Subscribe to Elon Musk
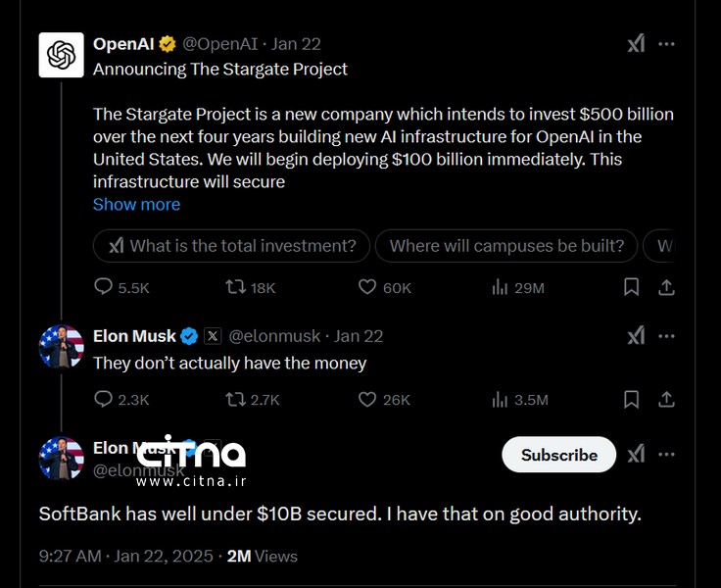Screen dimensions: 721x588 point(558,455)
